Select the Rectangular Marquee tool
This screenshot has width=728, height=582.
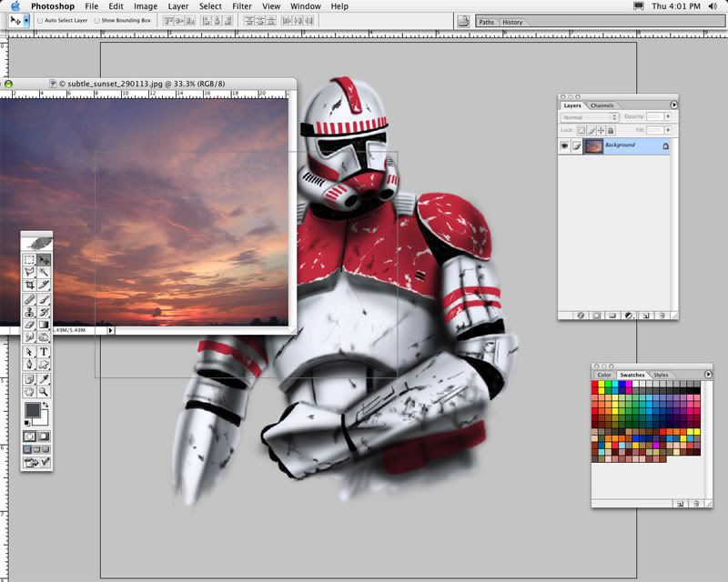[x=29, y=260]
